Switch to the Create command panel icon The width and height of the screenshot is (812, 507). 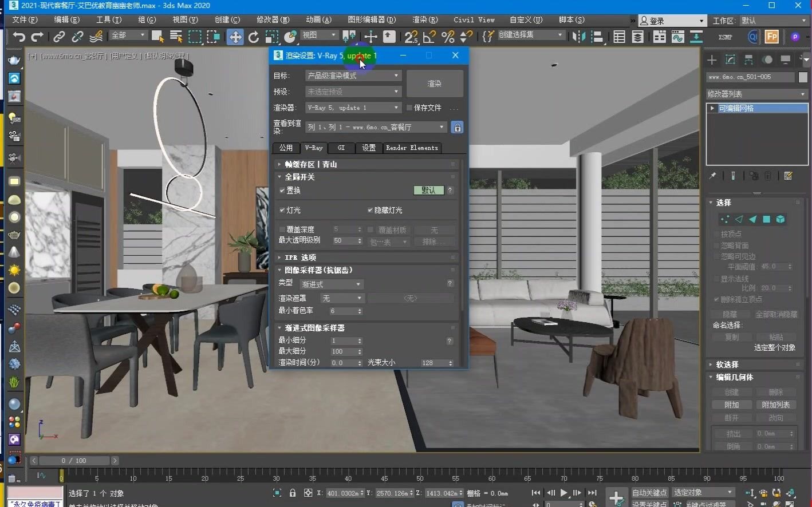coord(711,60)
